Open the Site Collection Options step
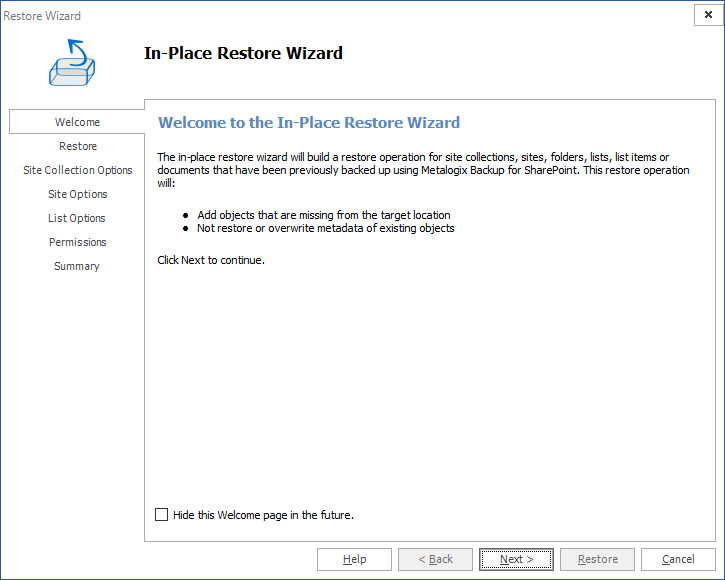 coord(78,170)
